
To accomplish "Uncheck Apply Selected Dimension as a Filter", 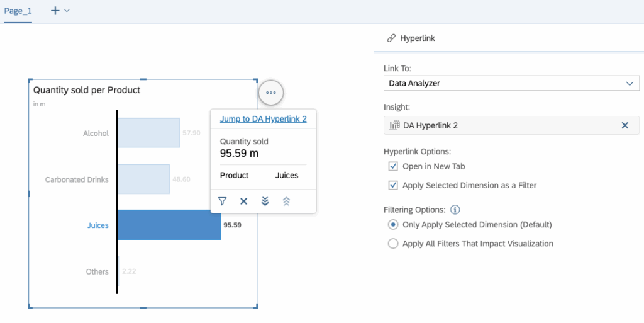I will click(x=393, y=185).
